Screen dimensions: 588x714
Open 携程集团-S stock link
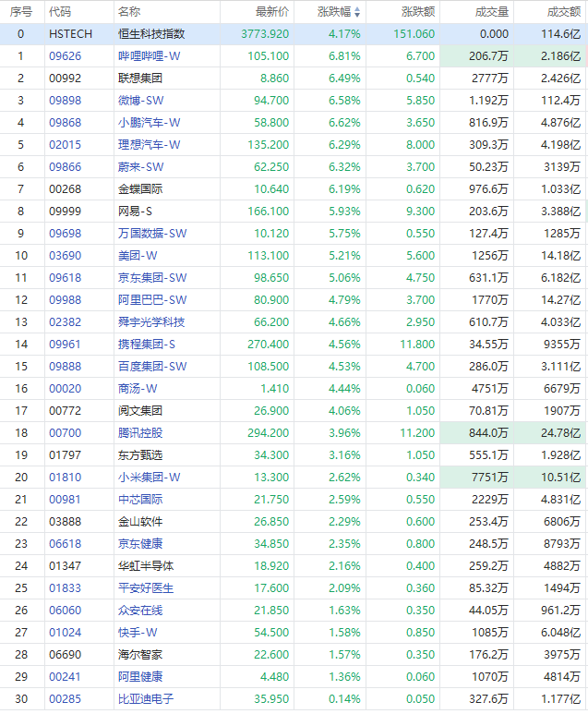tap(147, 345)
